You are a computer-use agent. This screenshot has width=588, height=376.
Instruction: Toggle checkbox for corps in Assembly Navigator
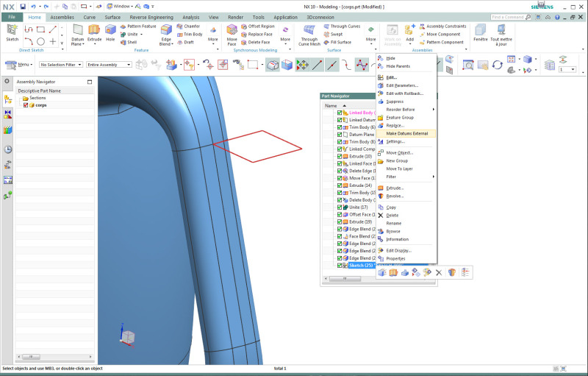[26, 105]
